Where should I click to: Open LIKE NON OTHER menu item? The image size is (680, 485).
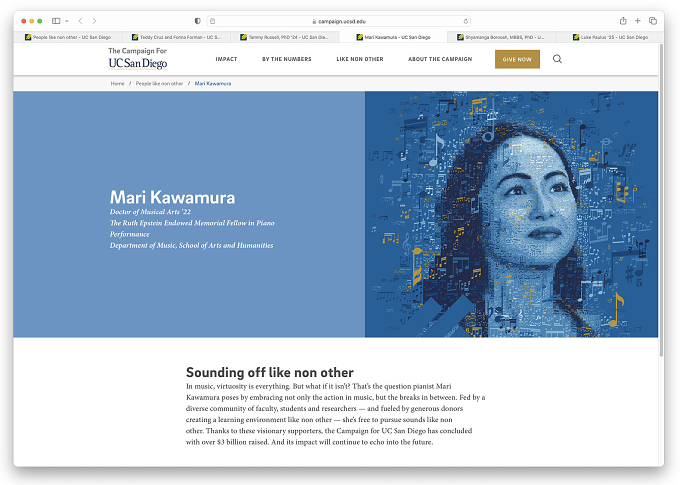(360, 59)
